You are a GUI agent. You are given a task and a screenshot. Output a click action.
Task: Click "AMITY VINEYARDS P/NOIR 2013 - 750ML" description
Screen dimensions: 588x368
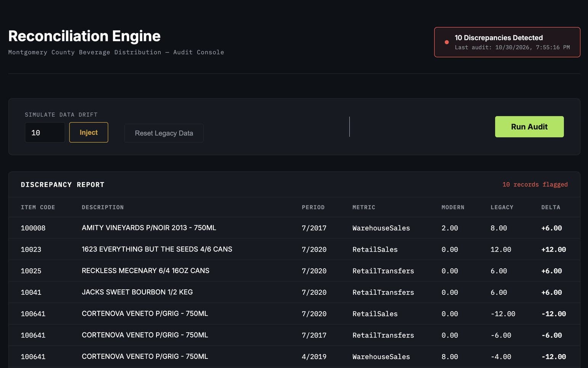coord(149,228)
